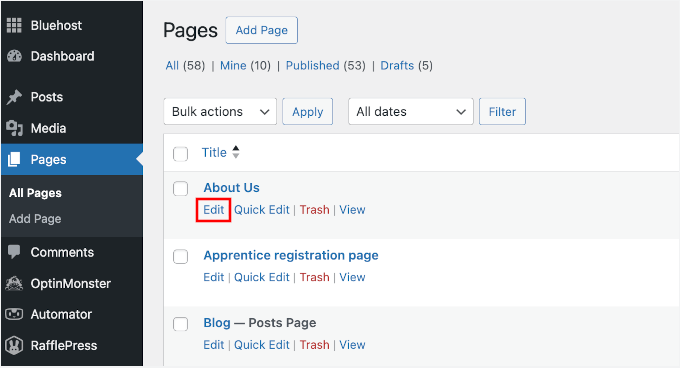Check the Blog row checkbox
Image resolution: width=680 pixels, height=368 pixels.
click(180, 324)
